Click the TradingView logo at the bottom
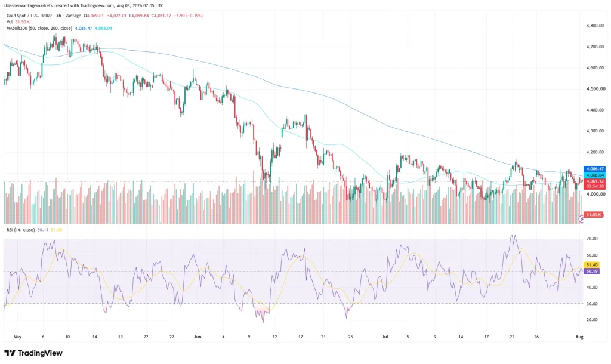The height and width of the screenshot is (364, 611). coord(33,353)
